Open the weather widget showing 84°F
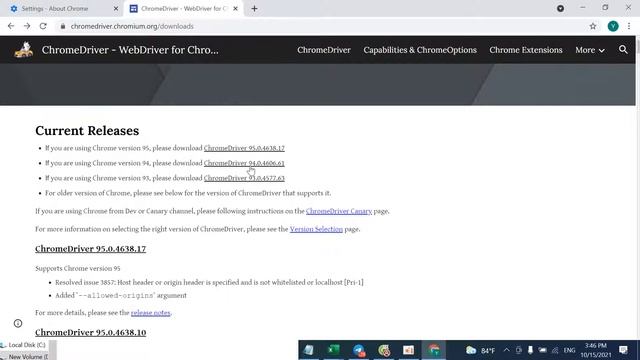640x360 pixels. tap(480, 350)
